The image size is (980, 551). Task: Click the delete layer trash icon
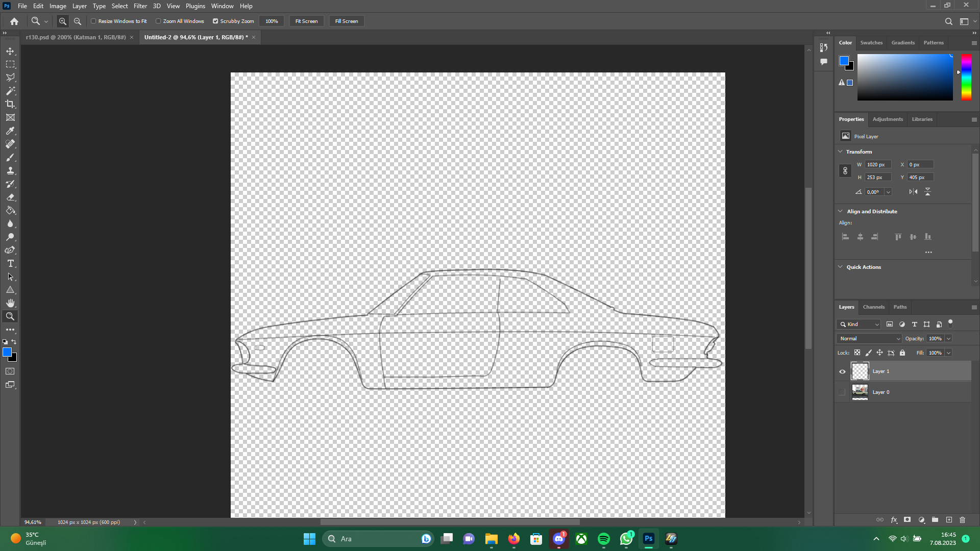coord(962,520)
